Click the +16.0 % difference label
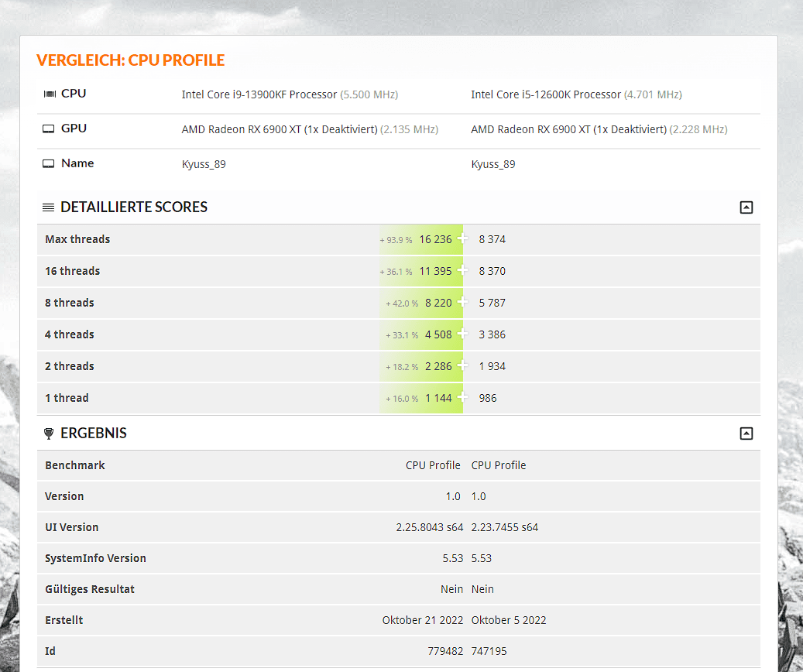This screenshot has height=672, width=803. (x=402, y=399)
